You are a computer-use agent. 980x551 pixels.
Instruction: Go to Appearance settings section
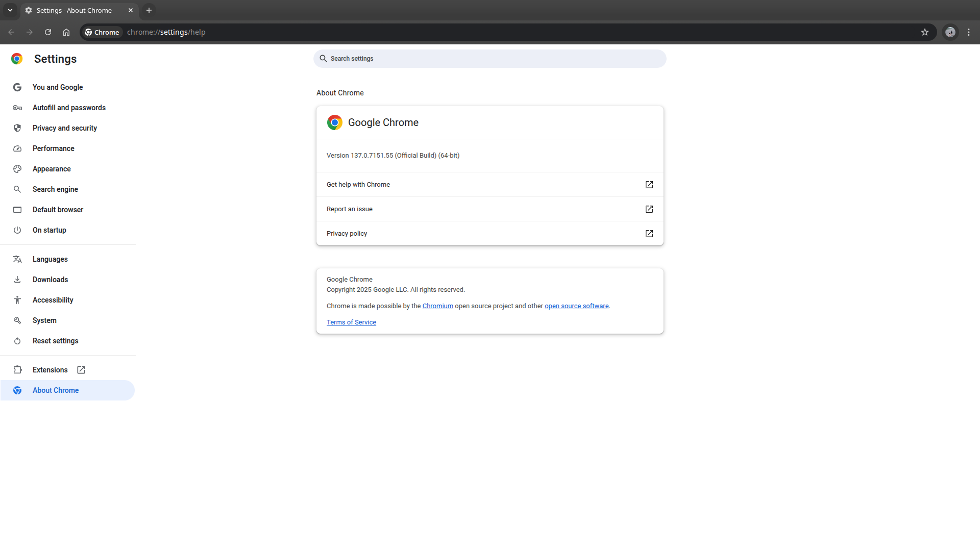52,169
